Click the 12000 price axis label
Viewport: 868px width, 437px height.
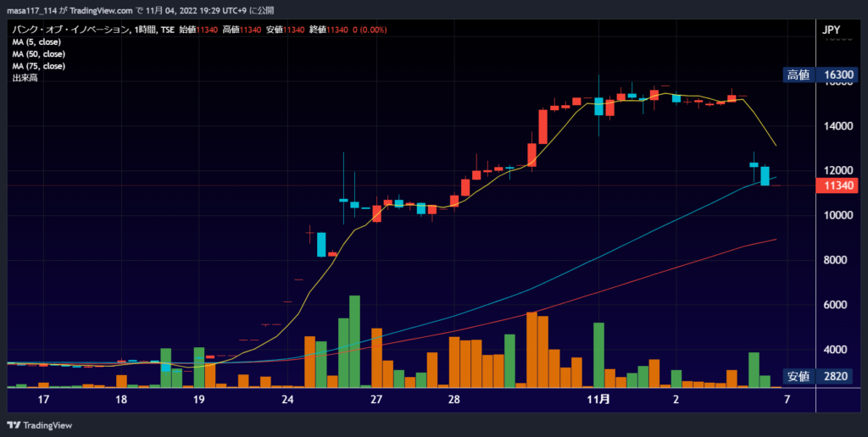pyautogui.click(x=837, y=170)
